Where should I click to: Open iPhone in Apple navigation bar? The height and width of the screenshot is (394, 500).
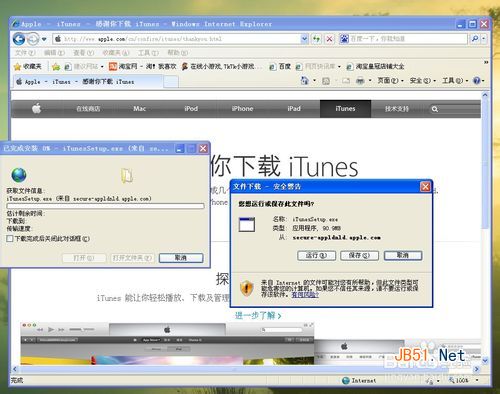(x=242, y=109)
